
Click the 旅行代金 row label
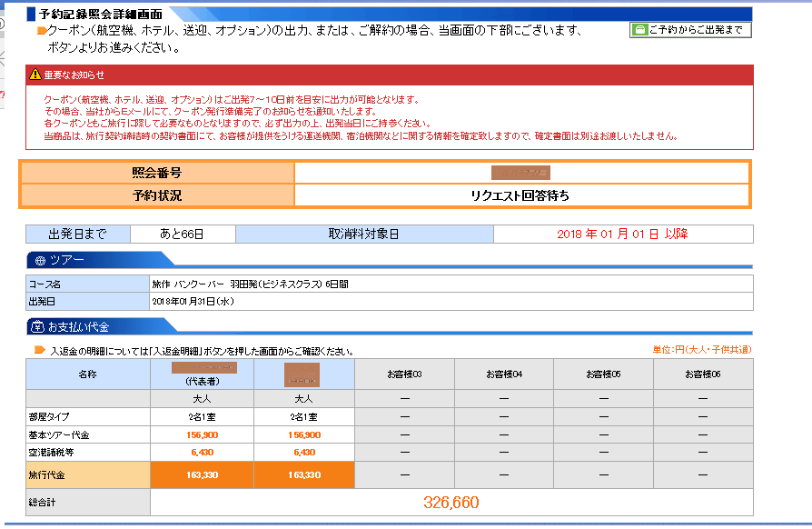46,475
